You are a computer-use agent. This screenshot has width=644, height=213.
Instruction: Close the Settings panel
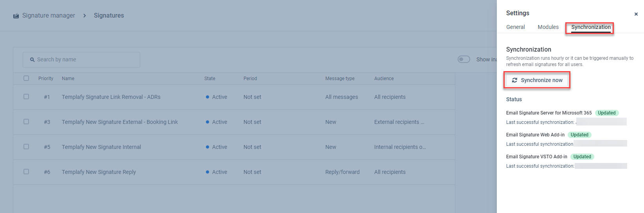pyautogui.click(x=636, y=14)
